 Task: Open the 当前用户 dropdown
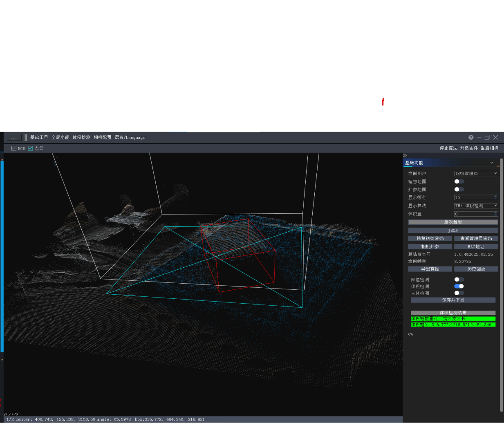coord(476,173)
